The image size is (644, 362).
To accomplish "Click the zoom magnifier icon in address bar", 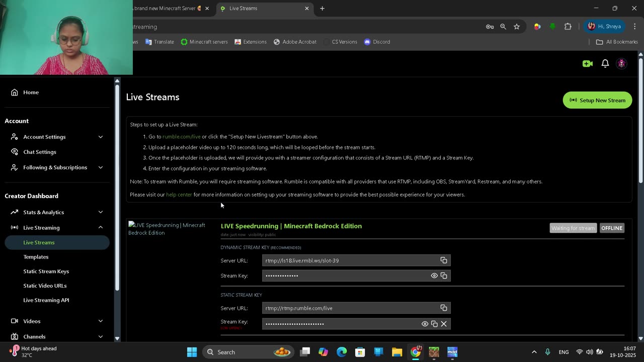I will coord(503,27).
